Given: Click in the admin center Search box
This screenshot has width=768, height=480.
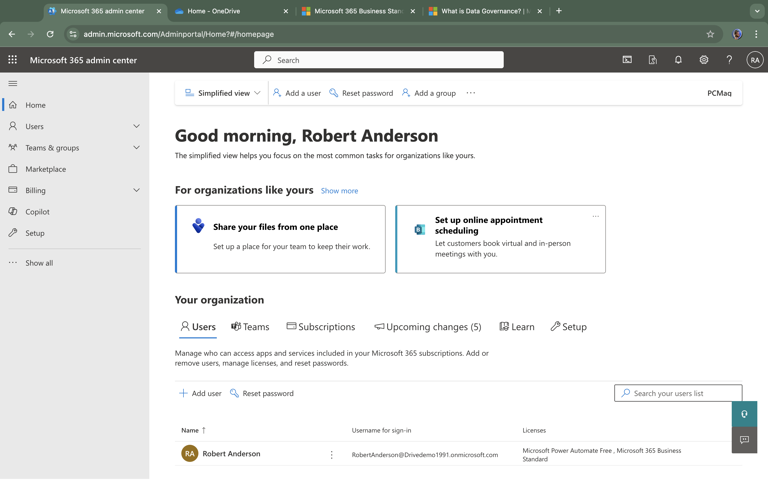Looking at the screenshot, I should 379,60.
